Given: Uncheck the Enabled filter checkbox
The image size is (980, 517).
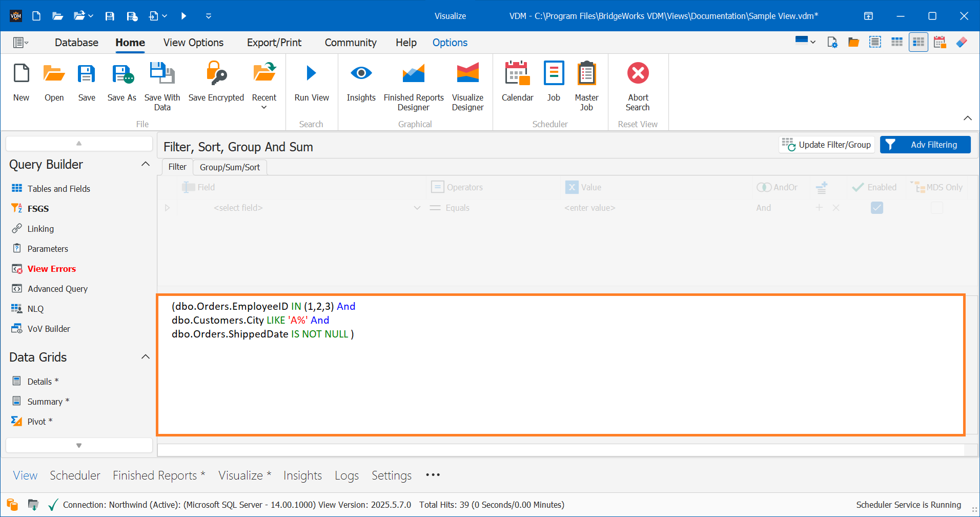Looking at the screenshot, I should [x=877, y=208].
